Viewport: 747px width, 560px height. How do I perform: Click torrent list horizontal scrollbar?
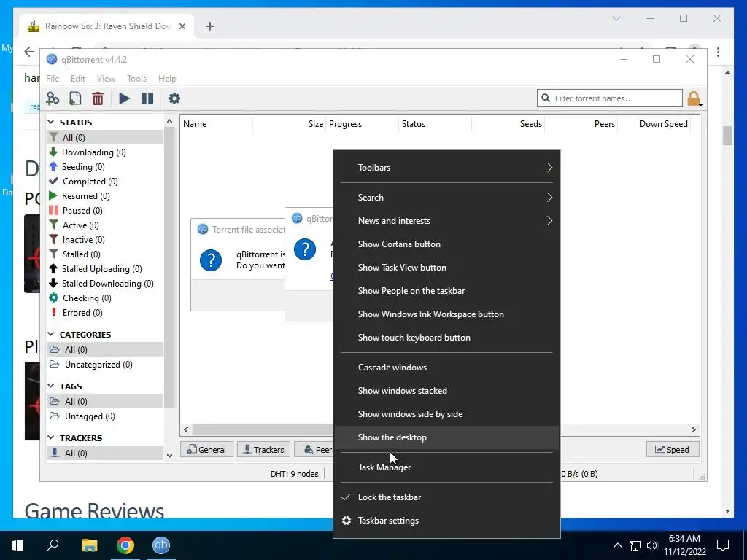point(262,429)
